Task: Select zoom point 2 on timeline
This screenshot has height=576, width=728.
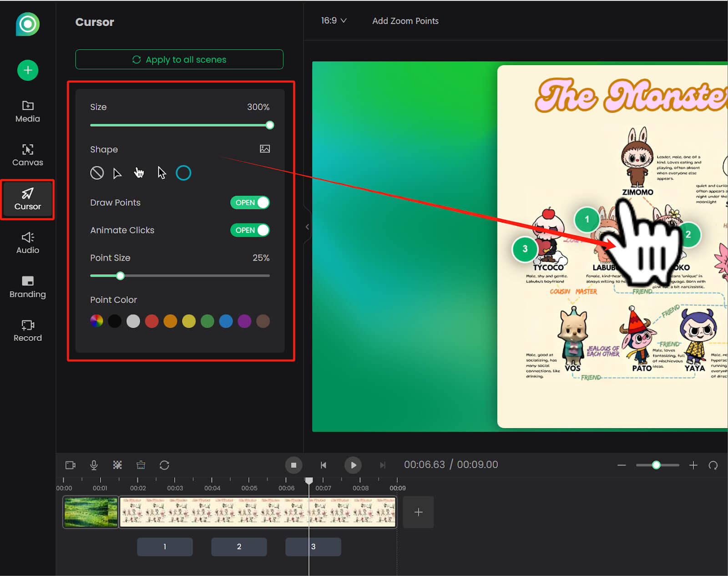Action: tap(239, 547)
